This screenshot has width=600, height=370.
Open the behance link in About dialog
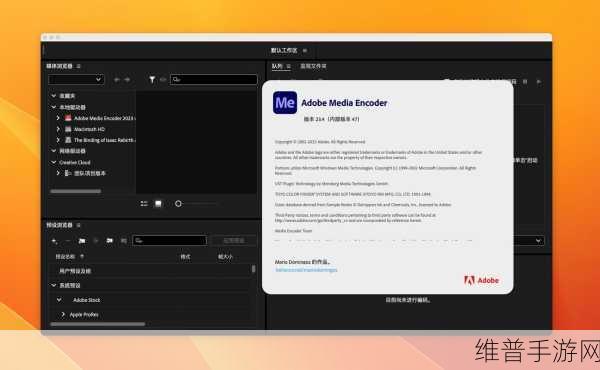[306, 270]
